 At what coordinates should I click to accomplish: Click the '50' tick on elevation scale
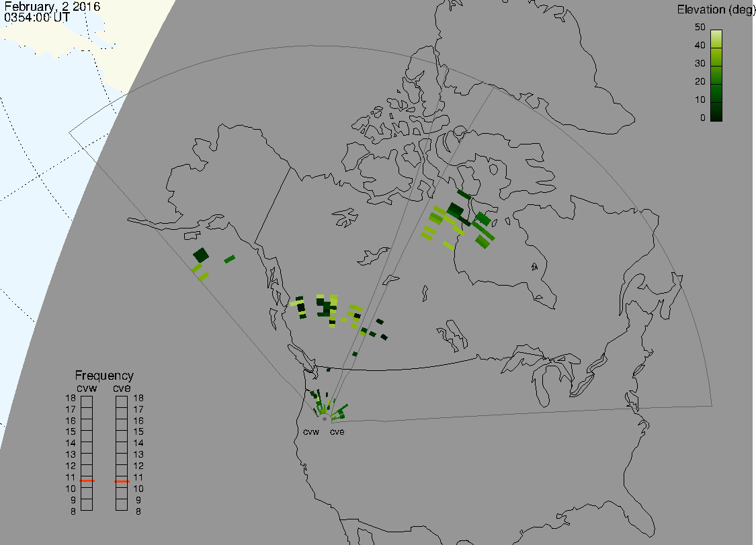coord(700,28)
